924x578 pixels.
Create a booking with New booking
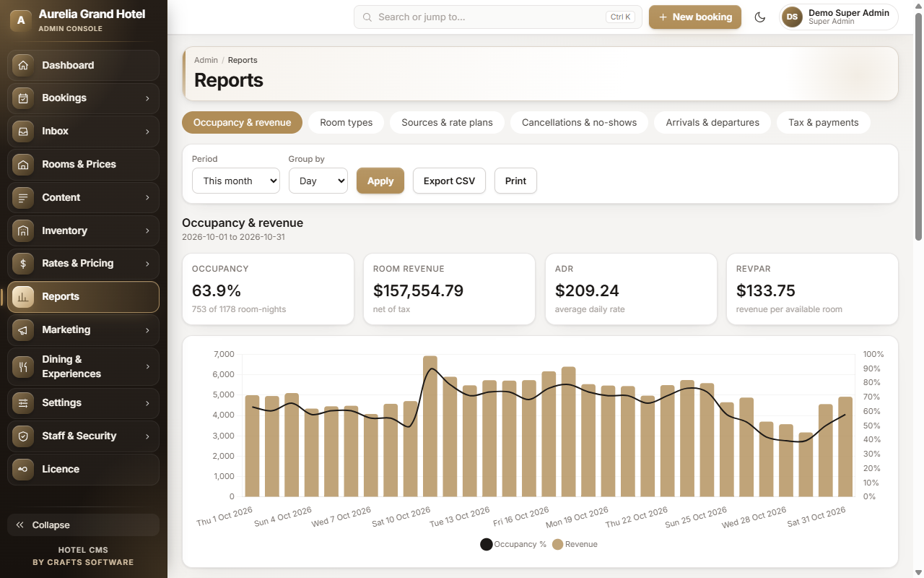click(x=695, y=17)
